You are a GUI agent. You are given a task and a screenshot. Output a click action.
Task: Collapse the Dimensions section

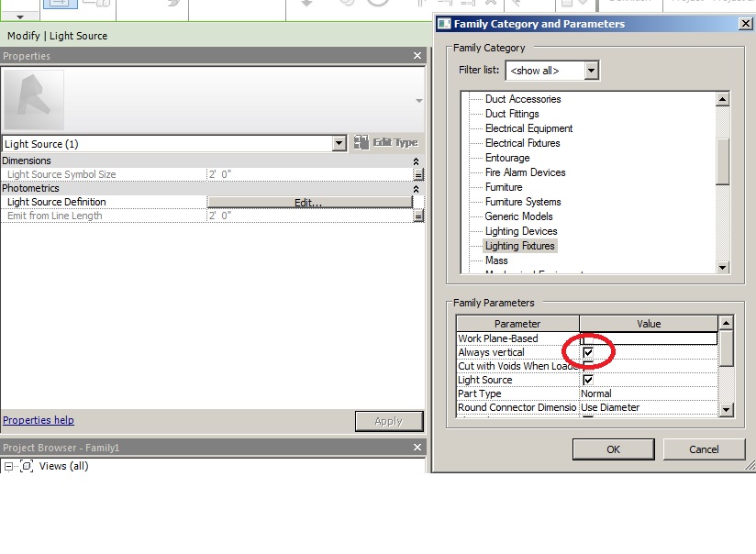pos(417,161)
